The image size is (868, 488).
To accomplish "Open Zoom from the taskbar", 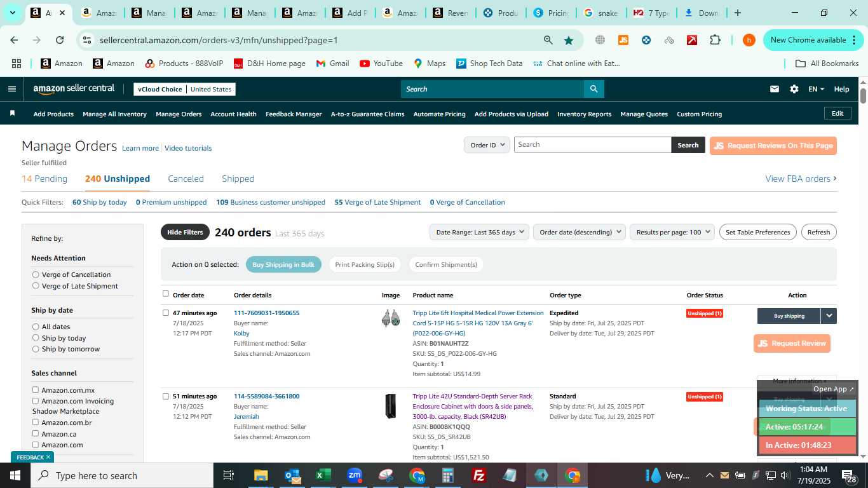I will (x=355, y=475).
